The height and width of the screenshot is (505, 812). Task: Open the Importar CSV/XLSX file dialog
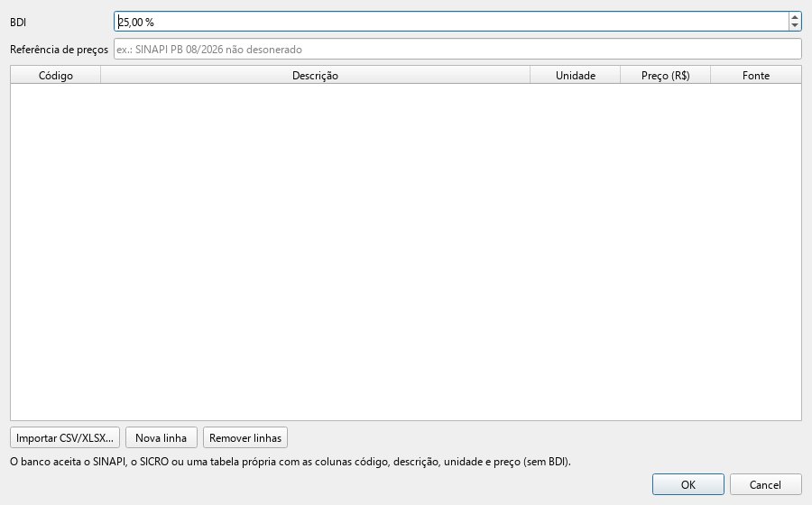(x=65, y=437)
